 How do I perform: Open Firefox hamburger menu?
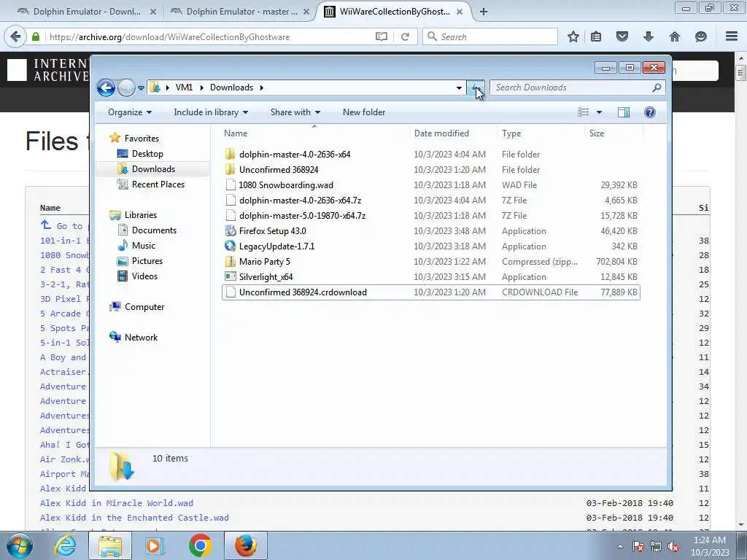732,36
